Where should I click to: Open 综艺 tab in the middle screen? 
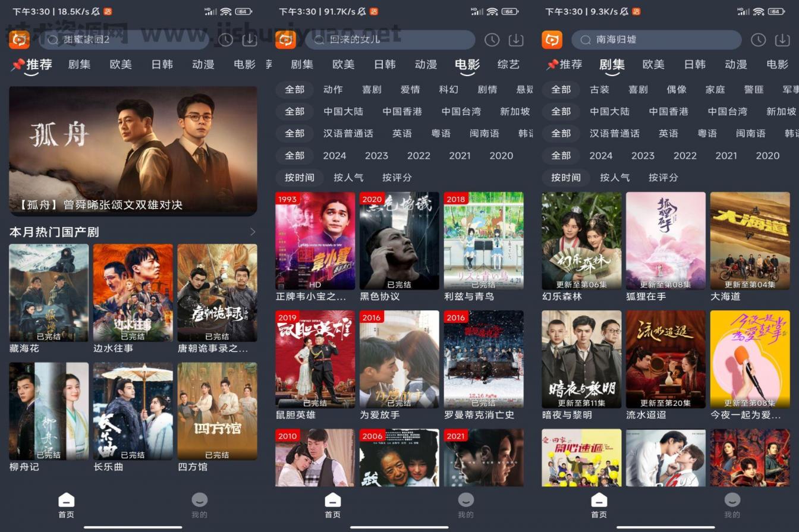click(x=508, y=64)
